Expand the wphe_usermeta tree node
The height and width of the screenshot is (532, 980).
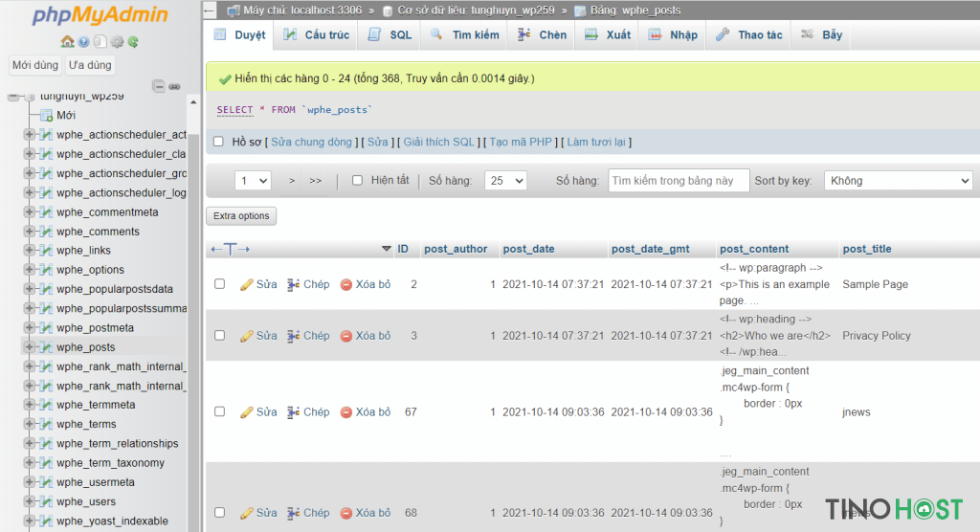click(28, 481)
